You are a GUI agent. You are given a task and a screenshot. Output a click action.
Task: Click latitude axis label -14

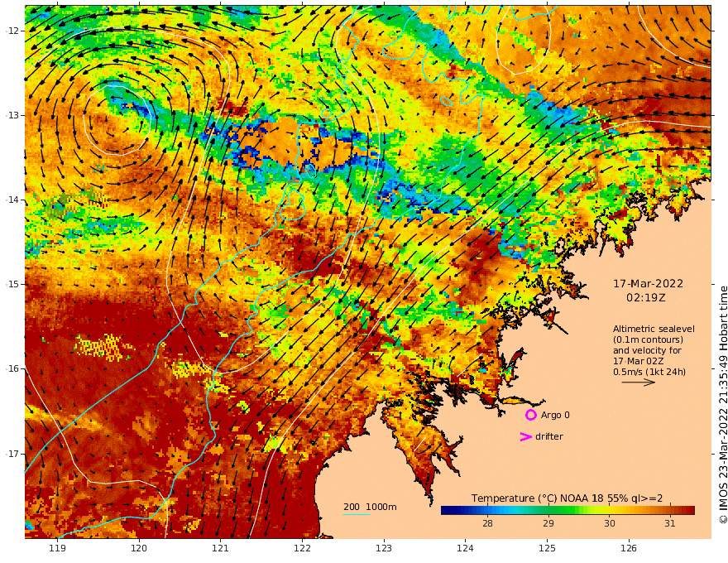12,200
